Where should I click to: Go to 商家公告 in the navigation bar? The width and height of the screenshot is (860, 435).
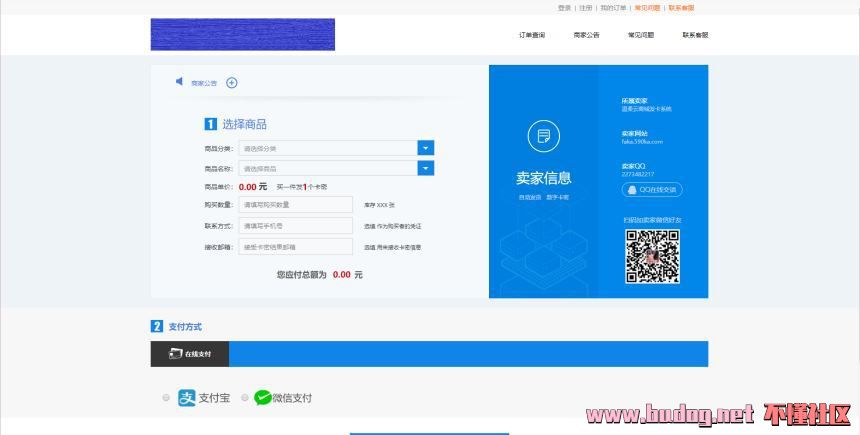tap(586, 35)
